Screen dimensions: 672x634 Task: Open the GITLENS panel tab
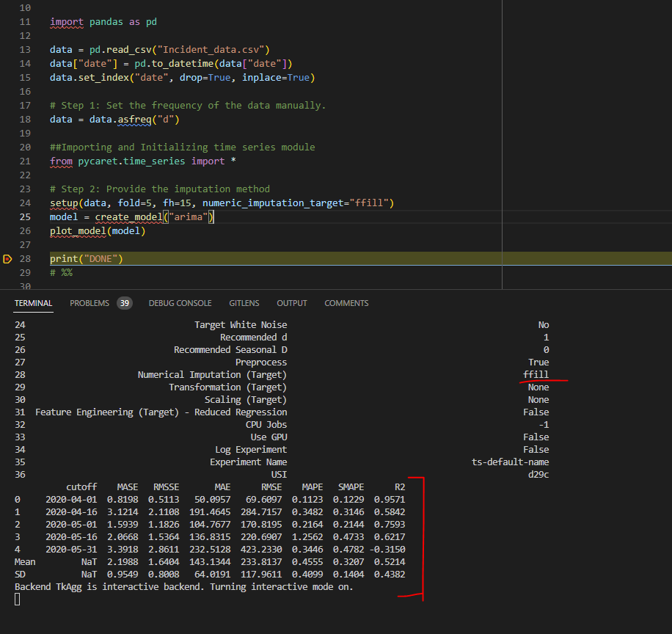coord(244,303)
